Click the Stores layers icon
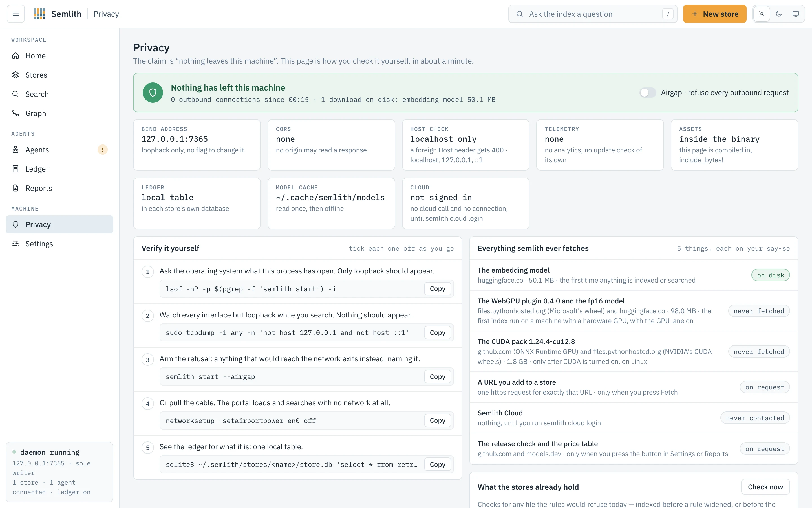Image resolution: width=812 pixels, height=508 pixels. (16, 75)
